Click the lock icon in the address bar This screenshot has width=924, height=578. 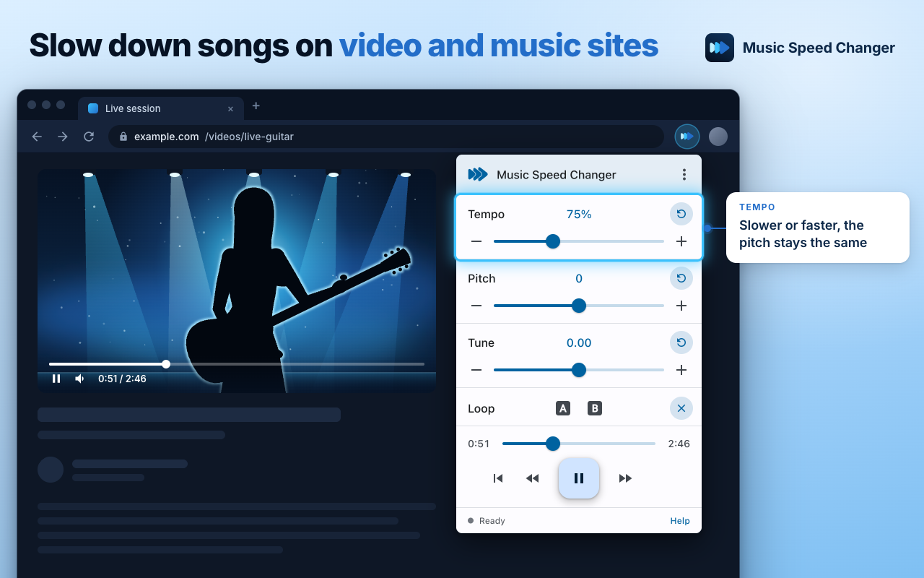(x=123, y=137)
